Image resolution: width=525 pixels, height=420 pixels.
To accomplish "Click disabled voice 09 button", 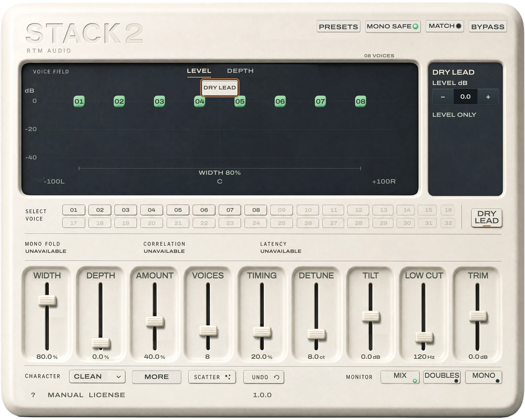I will 282,210.
